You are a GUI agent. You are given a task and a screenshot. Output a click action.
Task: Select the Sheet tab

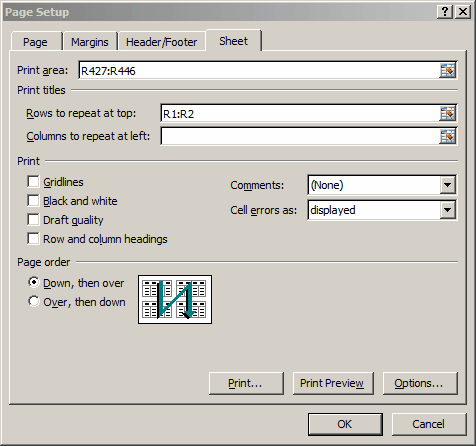233,41
